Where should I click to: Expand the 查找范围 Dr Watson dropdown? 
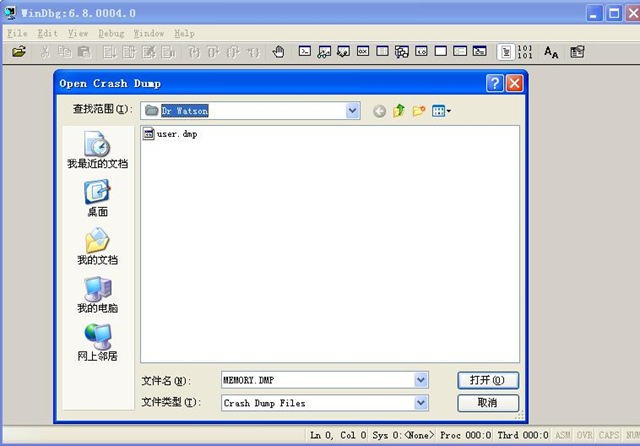(352, 111)
